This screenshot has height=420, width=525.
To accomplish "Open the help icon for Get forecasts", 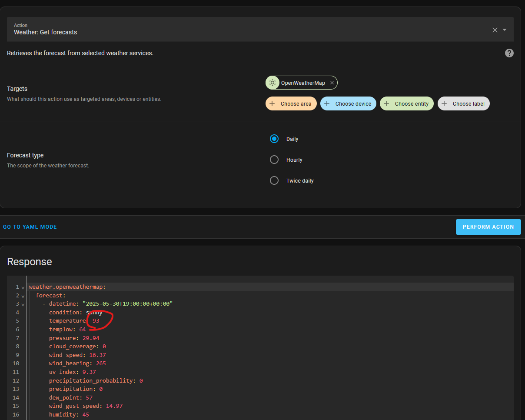I will click(x=509, y=53).
